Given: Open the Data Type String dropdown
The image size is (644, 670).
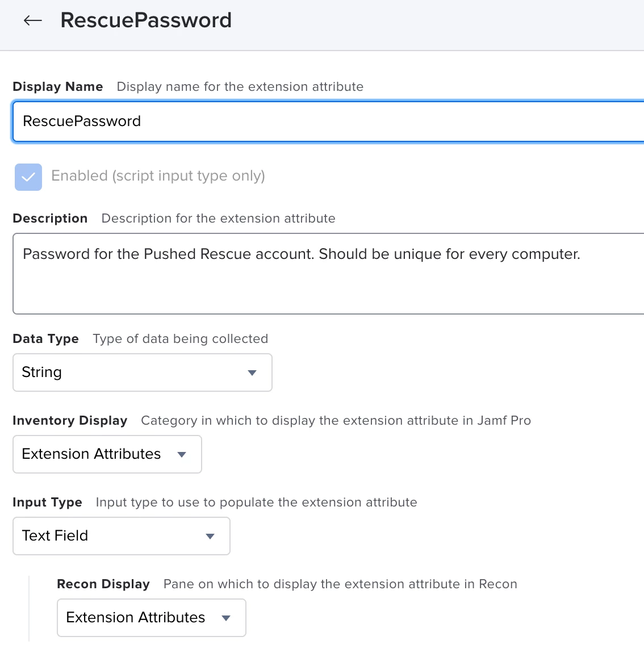Looking at the screenshot, I should tap(143, 372).
